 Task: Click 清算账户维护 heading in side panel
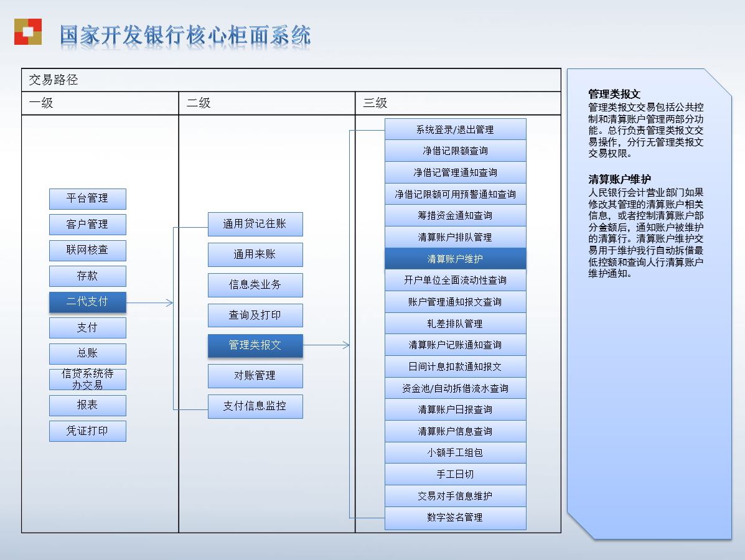pyautogui.click(x=619, y=179)
